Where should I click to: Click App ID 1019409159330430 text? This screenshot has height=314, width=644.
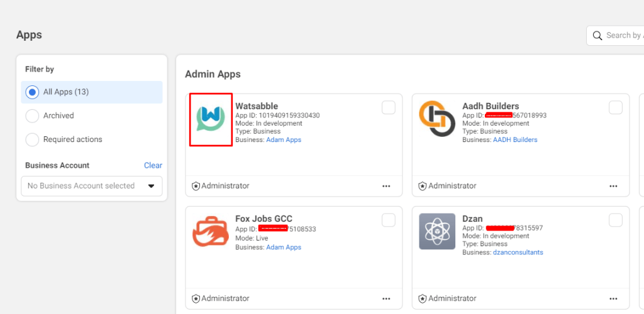pyautogui.click(x=277, y=116)
